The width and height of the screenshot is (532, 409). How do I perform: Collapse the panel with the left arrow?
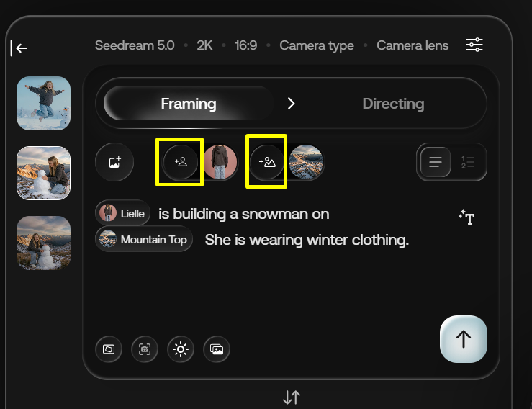click(x=19, y=48)
